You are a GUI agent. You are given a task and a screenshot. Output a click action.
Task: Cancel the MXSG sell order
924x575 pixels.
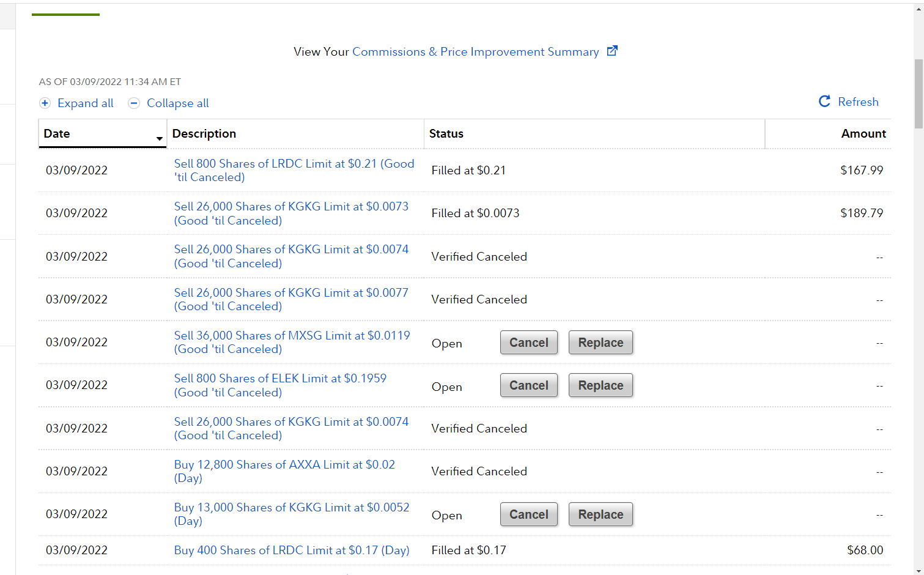tap(528, 343)
